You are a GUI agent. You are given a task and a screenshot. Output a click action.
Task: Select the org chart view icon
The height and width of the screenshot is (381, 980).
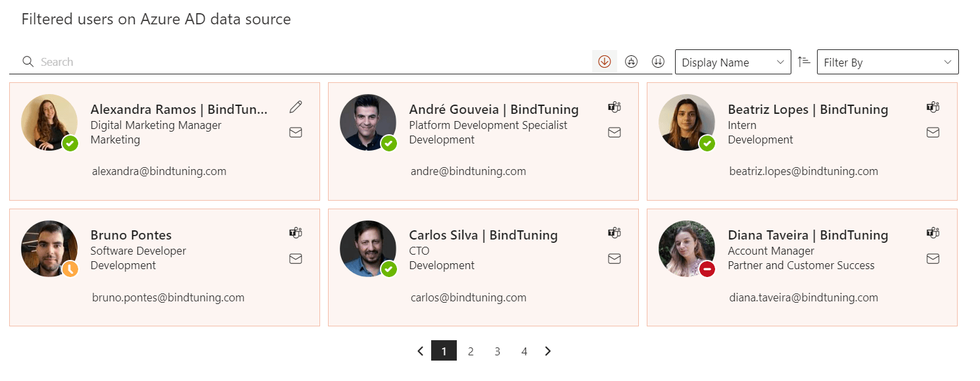632,62
